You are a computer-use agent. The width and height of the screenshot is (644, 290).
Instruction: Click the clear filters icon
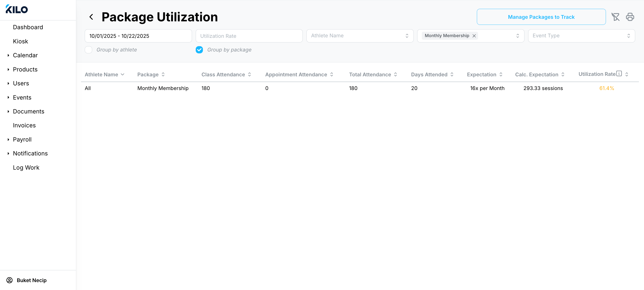pyautogui.click(x=615, y=17)
